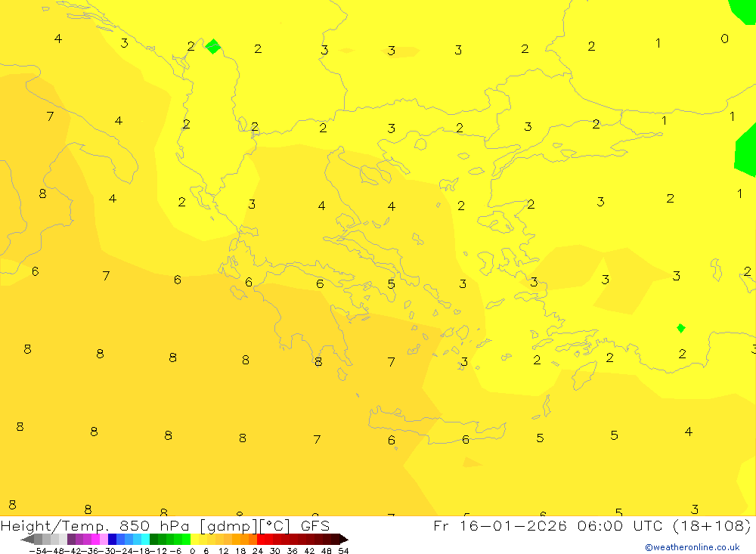Select the cyan legend swatch
This screenshot has width=756, height=554.
pyautogui.click(x=145, y=540)
